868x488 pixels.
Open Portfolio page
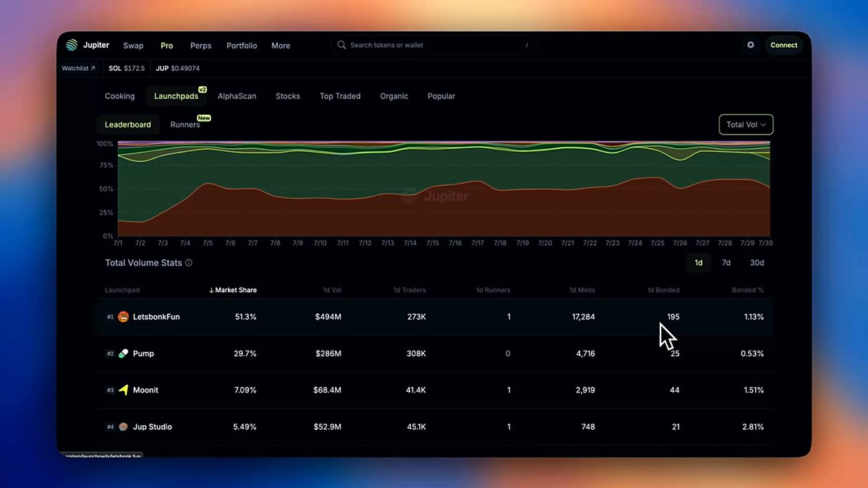(242, 46)
